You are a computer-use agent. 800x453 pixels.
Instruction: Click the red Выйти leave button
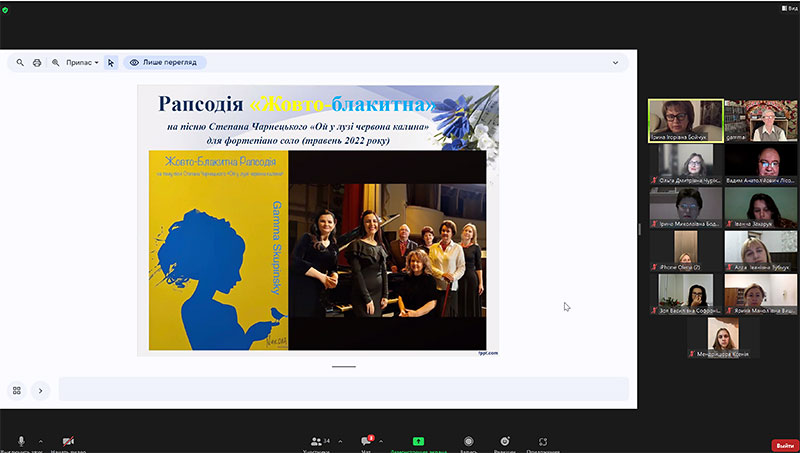(x=785, y=445)
